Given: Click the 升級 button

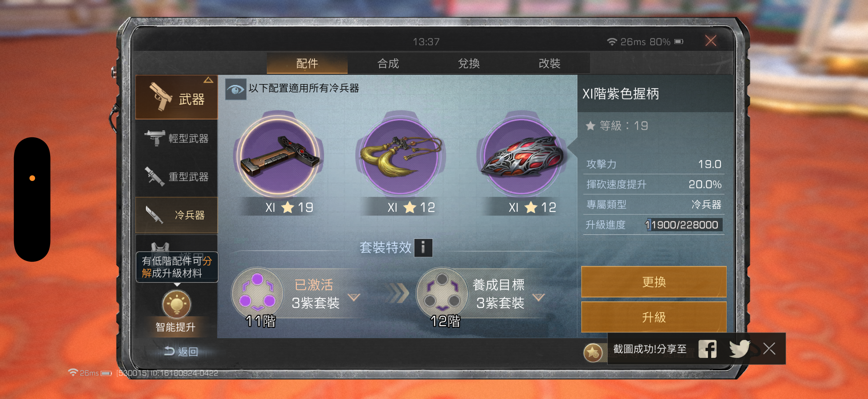Looking at the screenshot, I should pyautogui.click(x=654, y=317).
